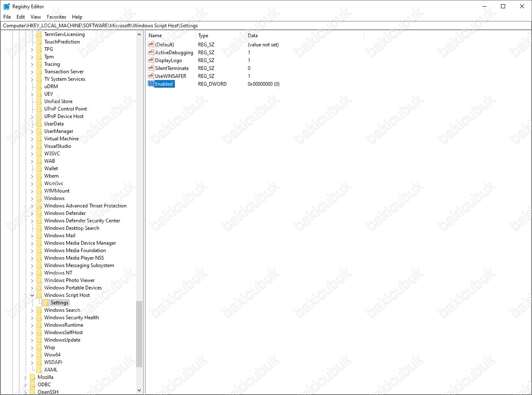Click the Registry Editor app icon in title bar
Screen dimensions: 532x395
pyautogui.click(x=7, y=7)
